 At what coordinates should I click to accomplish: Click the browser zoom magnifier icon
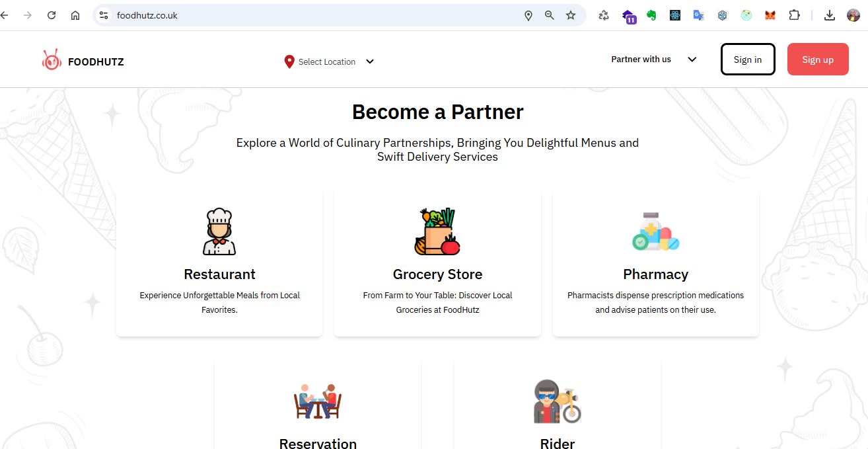549,15
